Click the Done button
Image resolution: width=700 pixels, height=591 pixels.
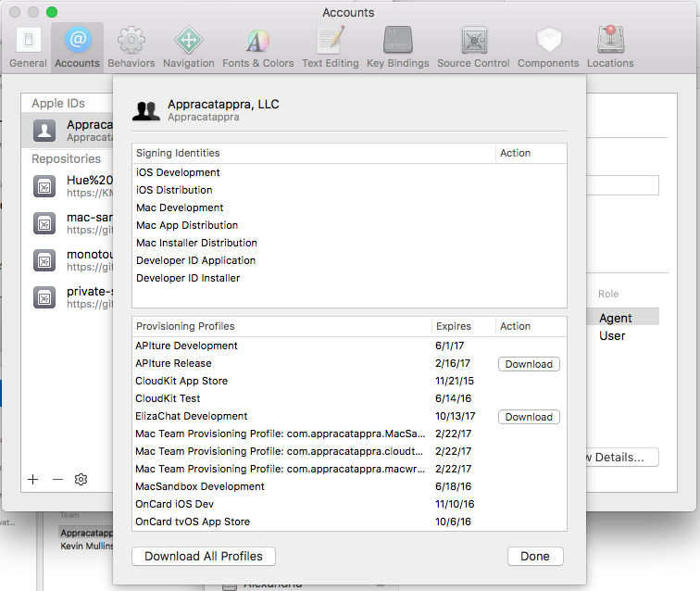(x=535, y=556)
